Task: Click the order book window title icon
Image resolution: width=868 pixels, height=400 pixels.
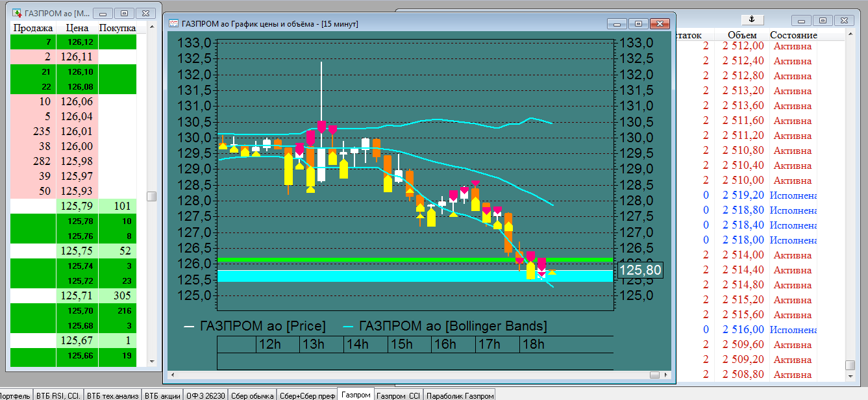Action: tap(18, 12)
